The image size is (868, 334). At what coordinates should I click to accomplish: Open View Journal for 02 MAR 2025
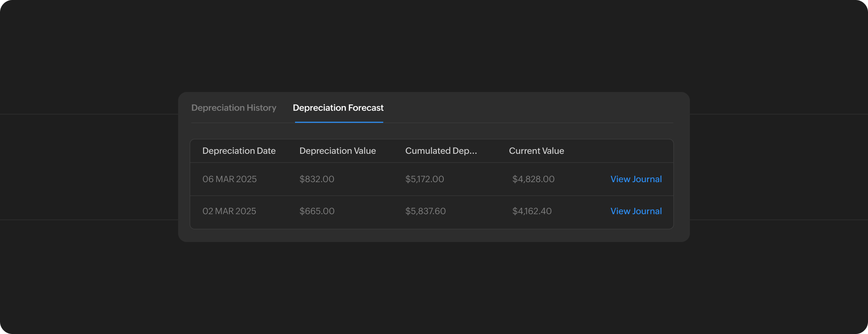(635, 211)
